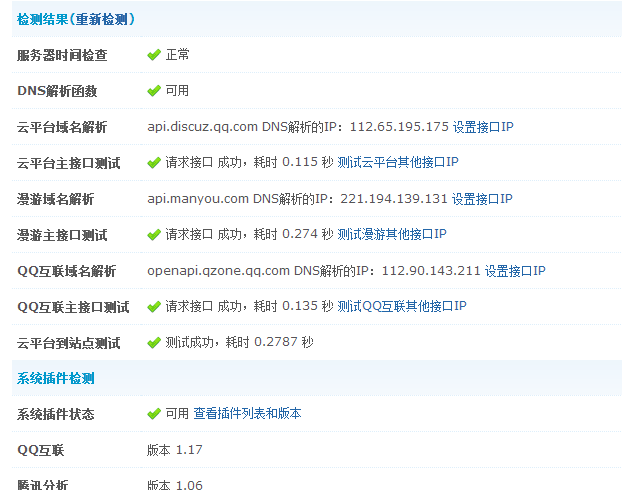Select the 服务器时间检查 label

[x=62, y=55]
